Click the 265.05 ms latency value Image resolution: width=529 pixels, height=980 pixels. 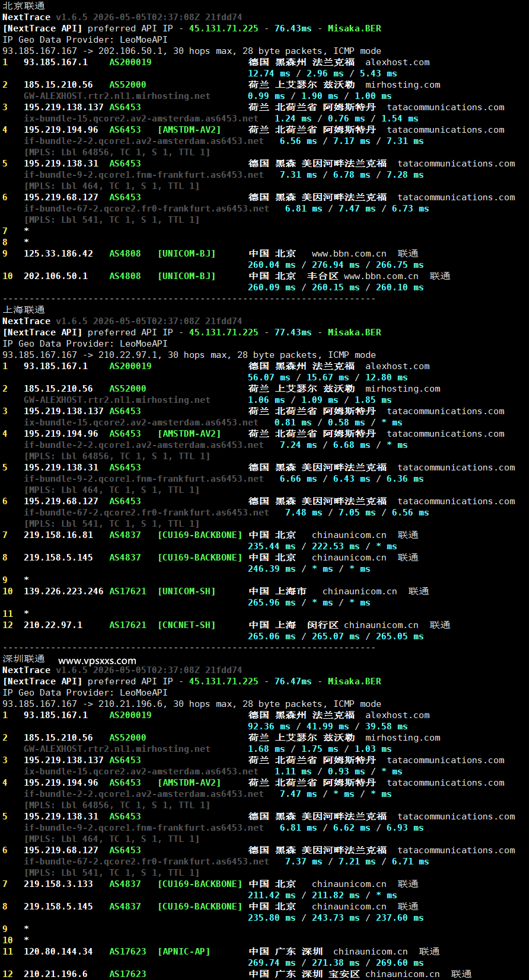click(400, 636)
